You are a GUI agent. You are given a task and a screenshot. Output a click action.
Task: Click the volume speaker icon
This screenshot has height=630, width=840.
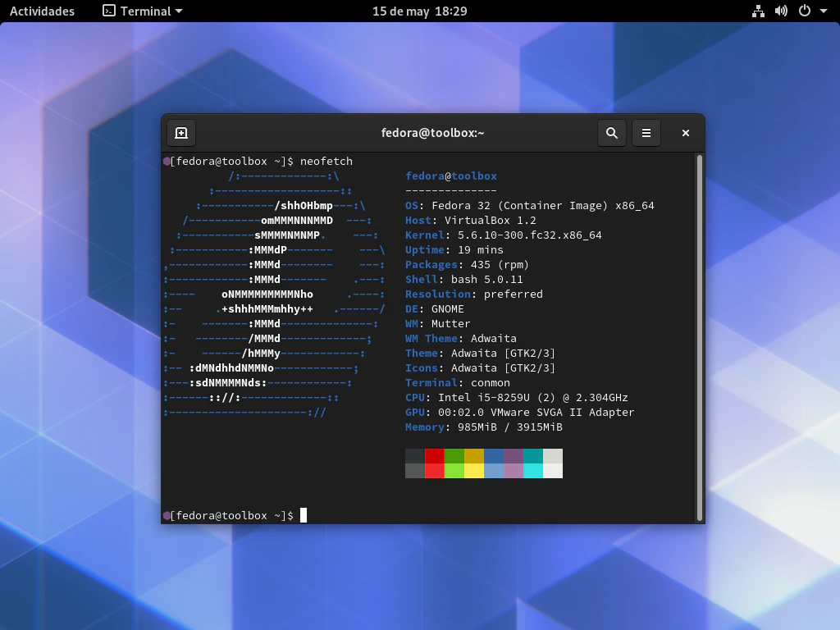781,11
